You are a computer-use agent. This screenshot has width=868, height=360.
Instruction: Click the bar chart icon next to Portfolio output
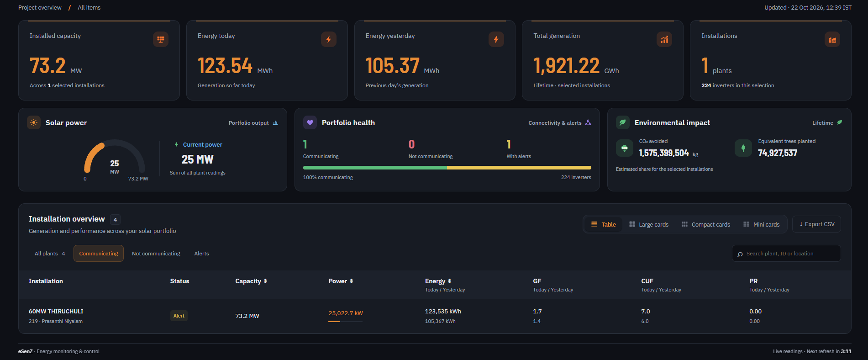click(275, 123)
